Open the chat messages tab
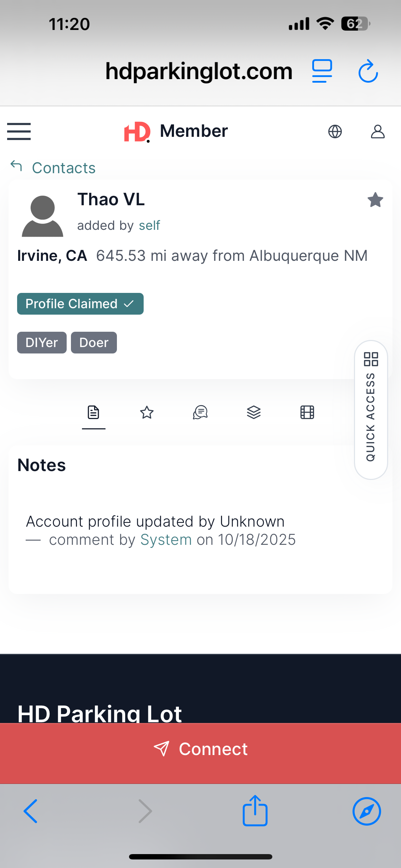 click(x=200, y=413)
